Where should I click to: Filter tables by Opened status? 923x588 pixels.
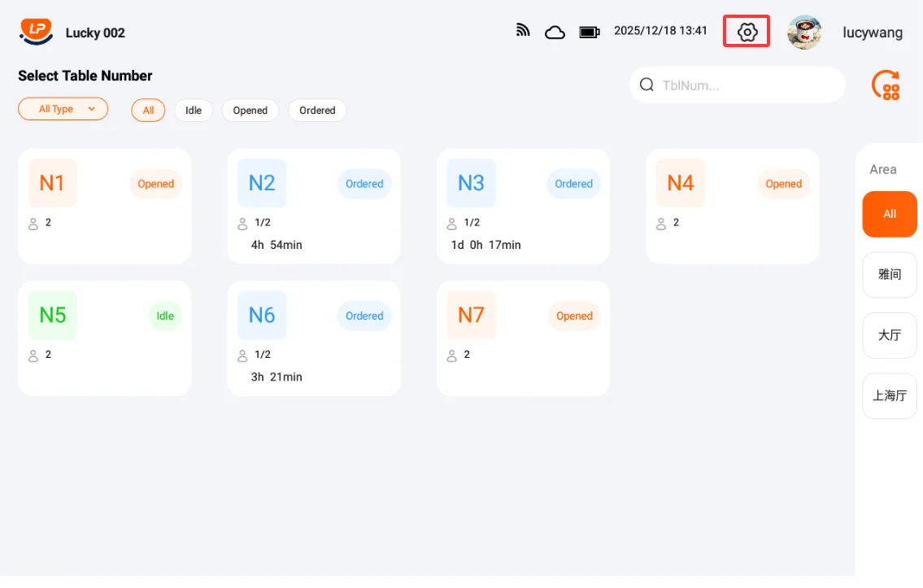click(250, 110)
